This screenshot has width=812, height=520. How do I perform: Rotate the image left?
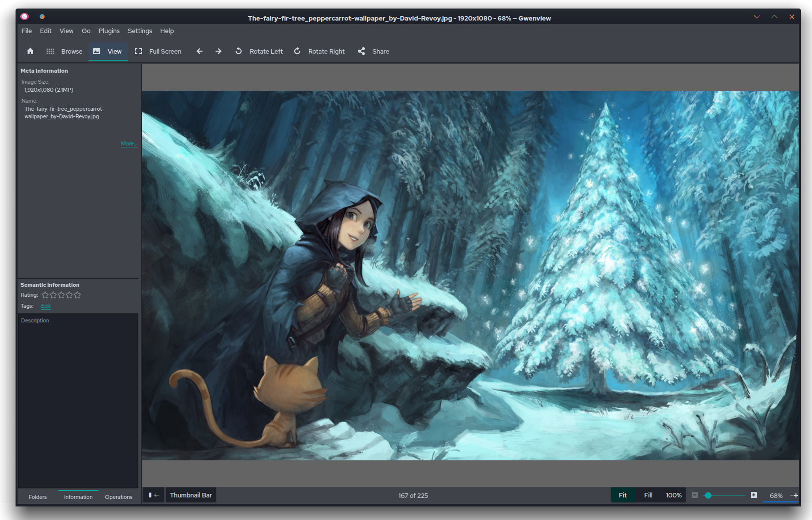259,51
